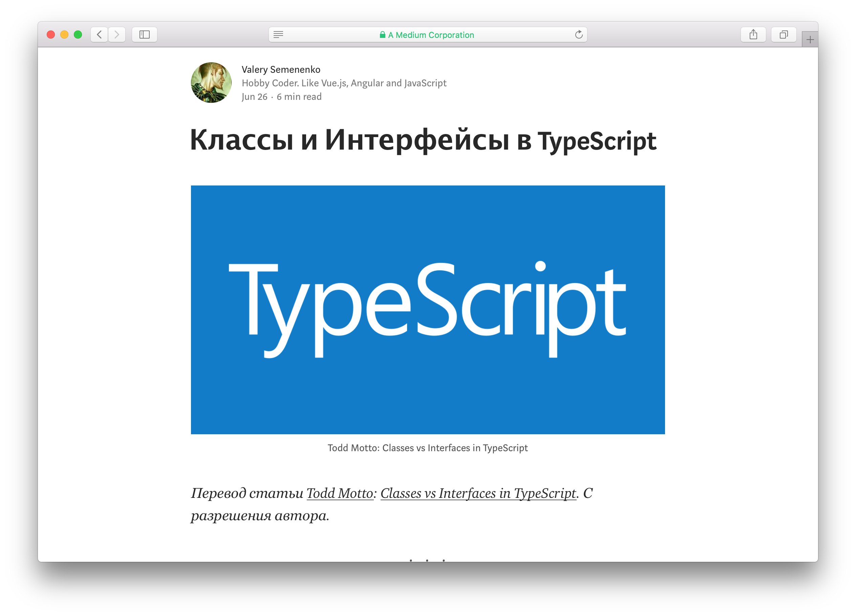The width and height of the screenshot is (856, 616).
Task: Click the author bio Hobby Coder text
Action: point(344,83)
